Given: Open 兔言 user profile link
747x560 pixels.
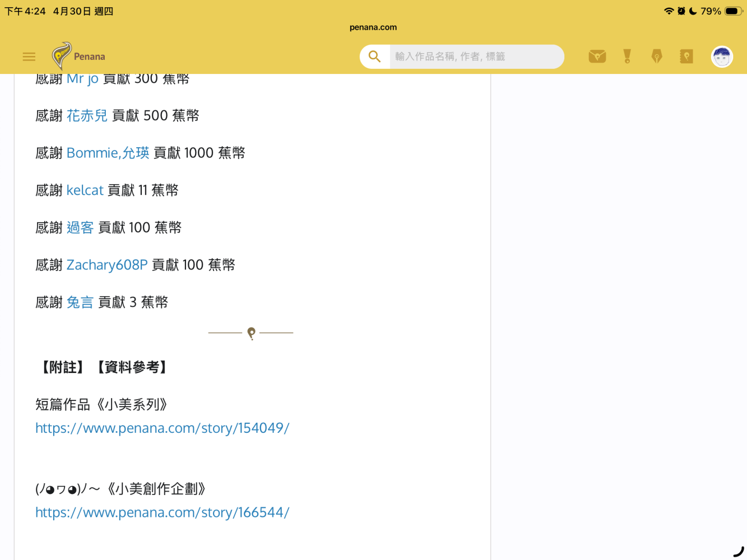Looking at the screenshot, I should tap(80, 302).
